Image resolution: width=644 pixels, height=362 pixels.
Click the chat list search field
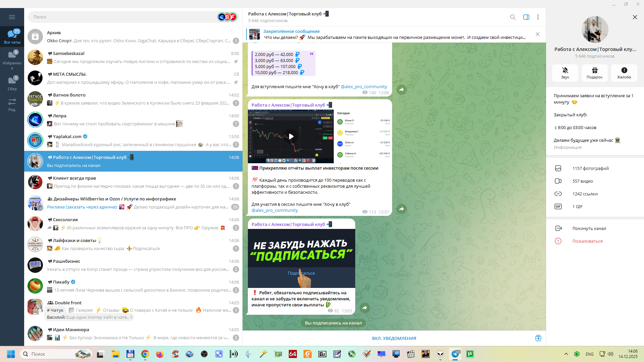(x=121, y=17)
